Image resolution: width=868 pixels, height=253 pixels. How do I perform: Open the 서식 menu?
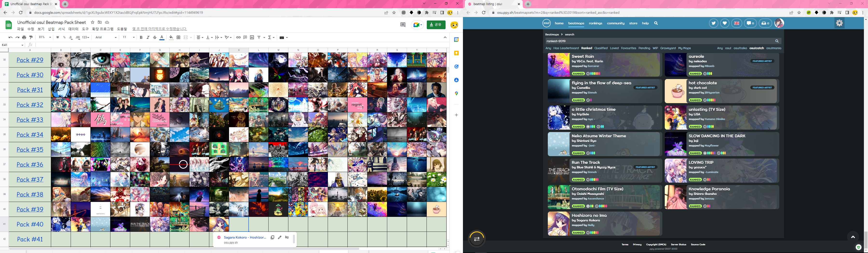(x=61, y=29)
